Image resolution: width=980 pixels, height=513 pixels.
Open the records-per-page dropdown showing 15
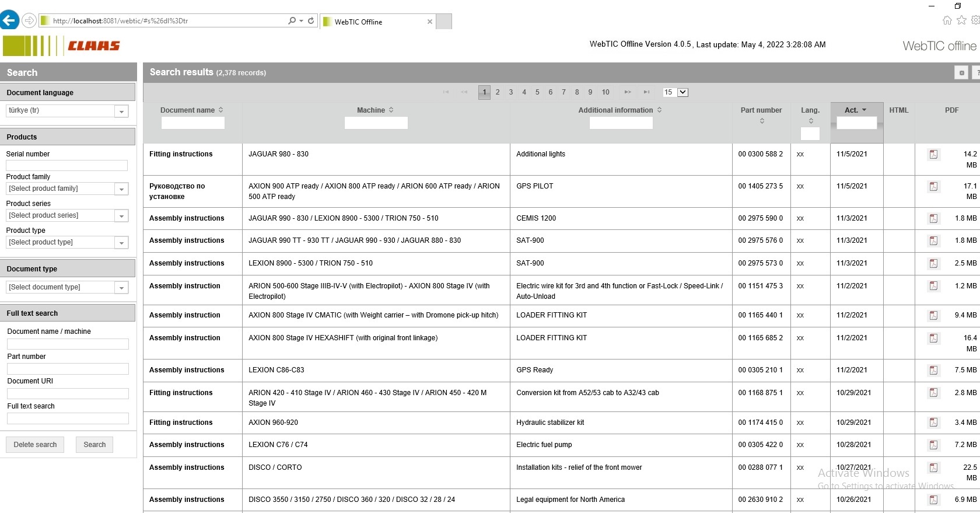675,92
